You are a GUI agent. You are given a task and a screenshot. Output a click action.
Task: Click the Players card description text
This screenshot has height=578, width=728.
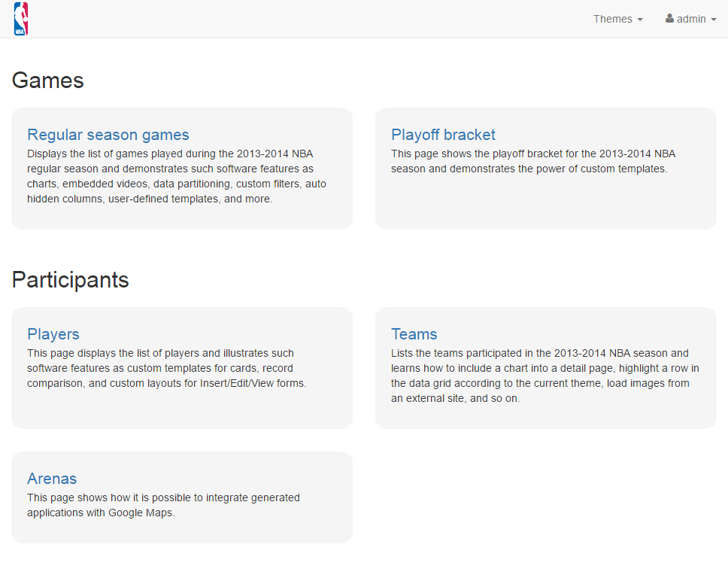coord(167,368)
